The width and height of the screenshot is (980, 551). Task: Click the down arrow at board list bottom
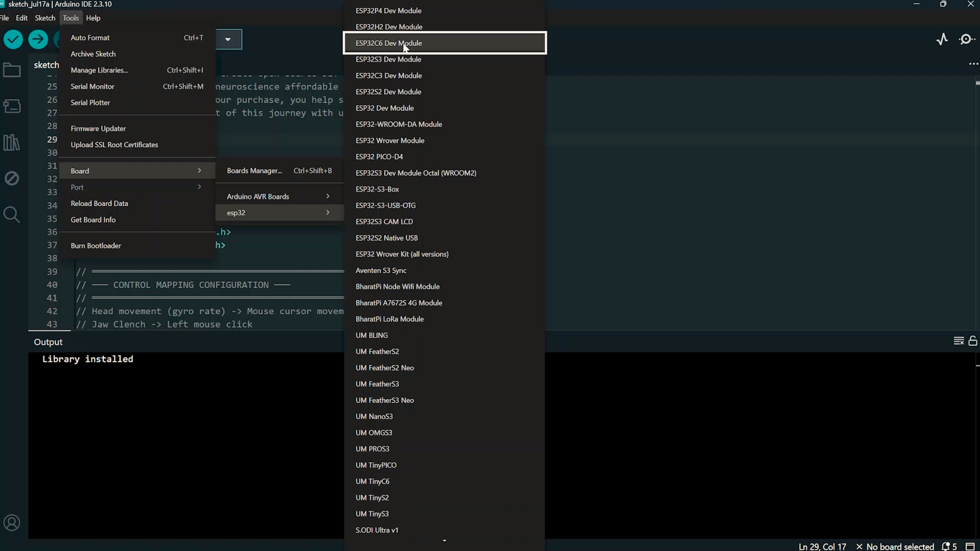point(444,541)
